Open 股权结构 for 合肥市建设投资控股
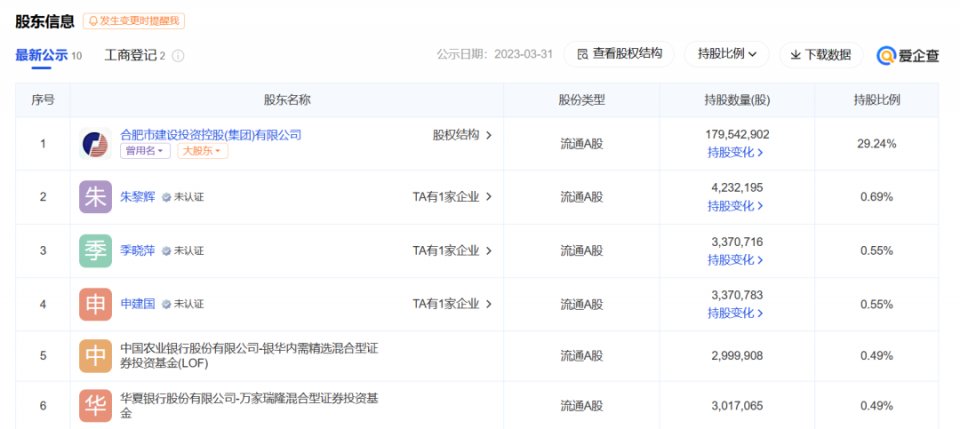 (x=461, y=135)
